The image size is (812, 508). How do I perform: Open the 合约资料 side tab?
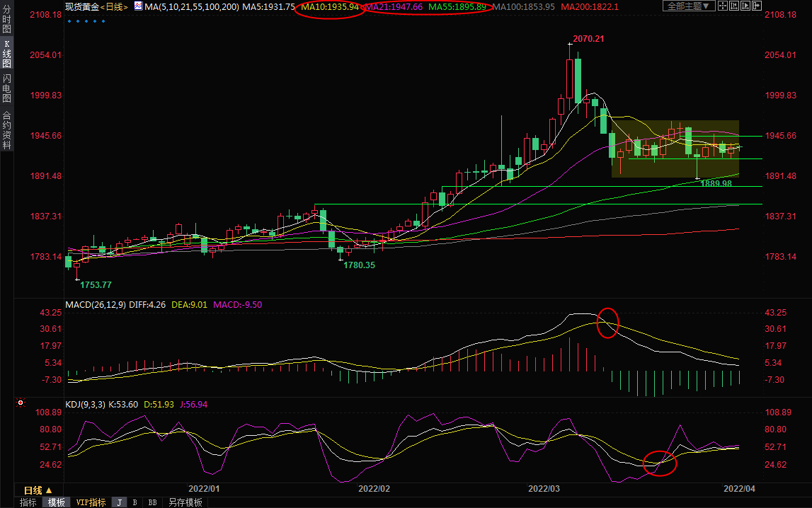tap(6, 129)
